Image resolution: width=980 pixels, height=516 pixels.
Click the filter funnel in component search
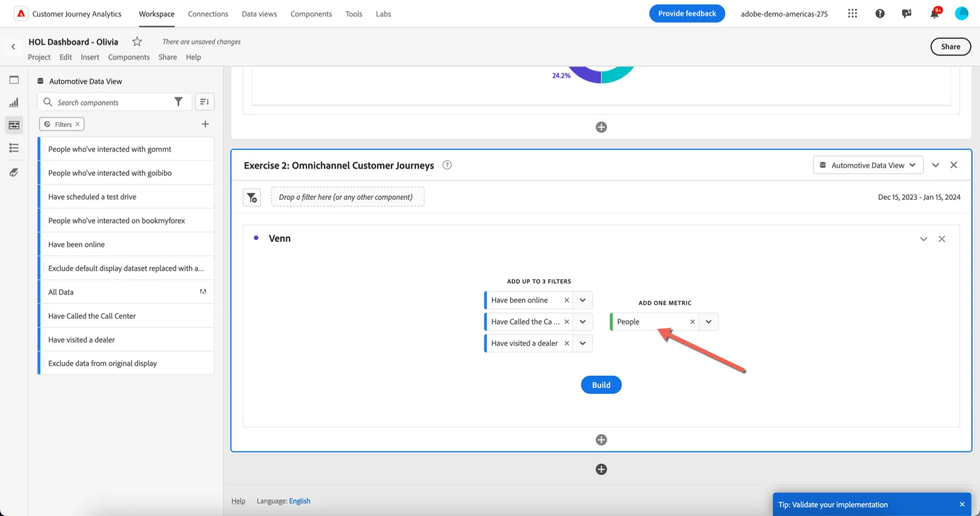(x=178, y=102)
